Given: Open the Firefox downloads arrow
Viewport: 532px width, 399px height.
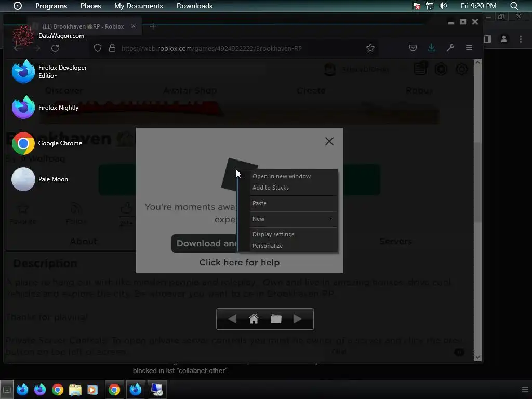Looking at the screenshot, I should 432,48.
